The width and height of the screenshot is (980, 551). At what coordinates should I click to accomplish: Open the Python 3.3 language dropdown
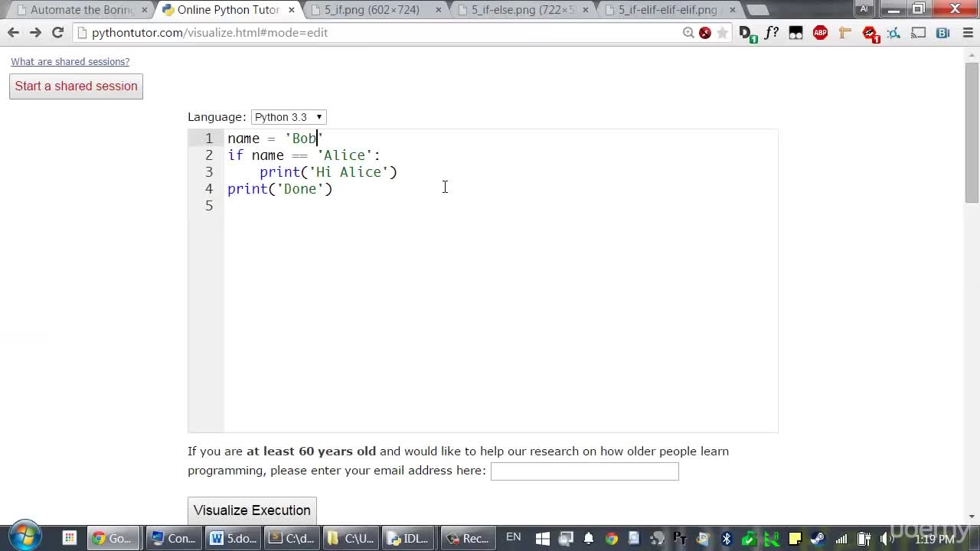[289, 117]
